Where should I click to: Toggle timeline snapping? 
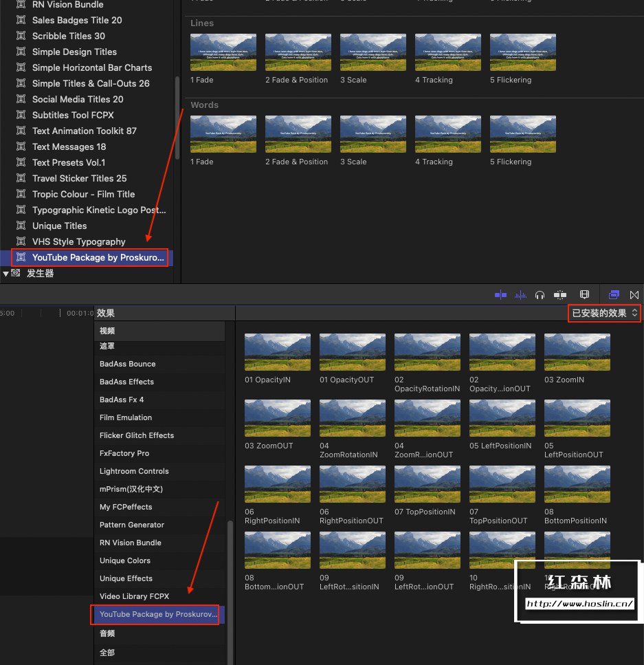(x=560, y=295)
